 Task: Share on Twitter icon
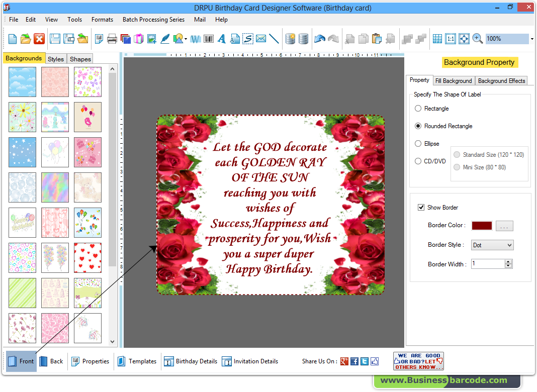[x=365, y=361]
